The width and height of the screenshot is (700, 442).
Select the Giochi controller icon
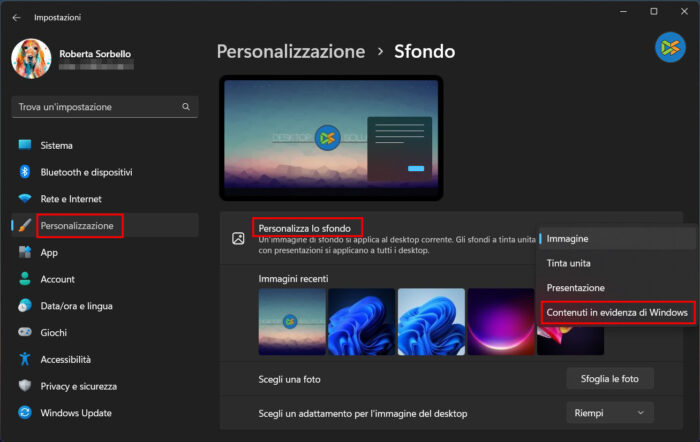pos(25,332)
